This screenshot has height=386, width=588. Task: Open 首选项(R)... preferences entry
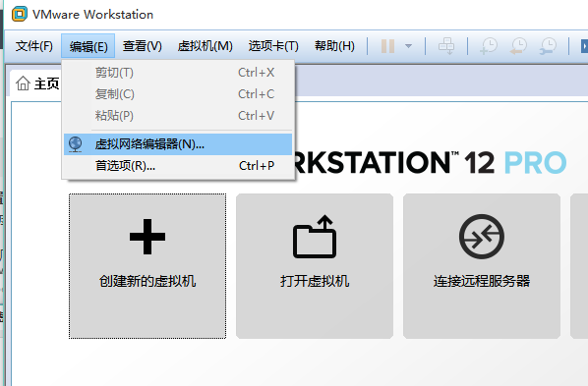178,166
